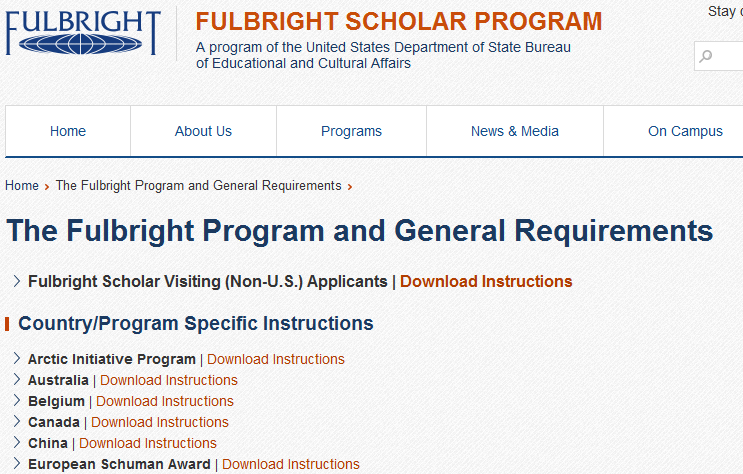Expand the Fulbright Scholar Visiting Applicants section

(x=17, y=281)
